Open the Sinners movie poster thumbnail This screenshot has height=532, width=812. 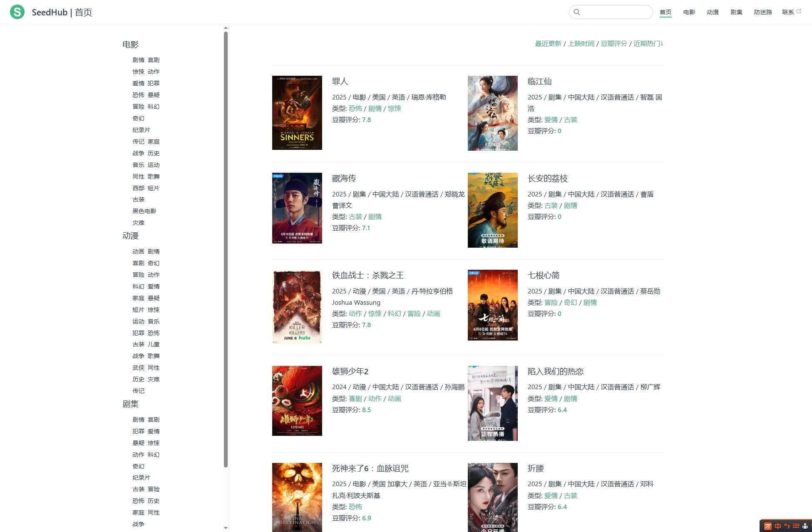tap(297, 113)
